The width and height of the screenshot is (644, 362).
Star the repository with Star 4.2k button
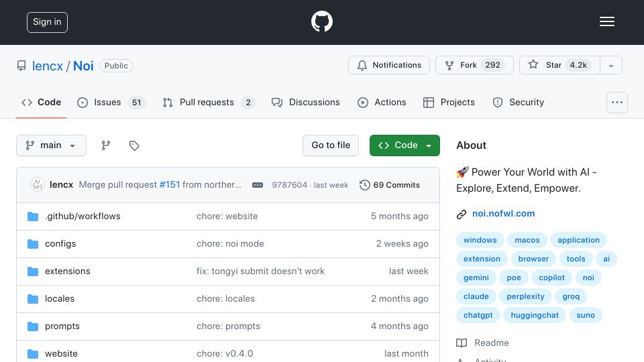(559, 65)
